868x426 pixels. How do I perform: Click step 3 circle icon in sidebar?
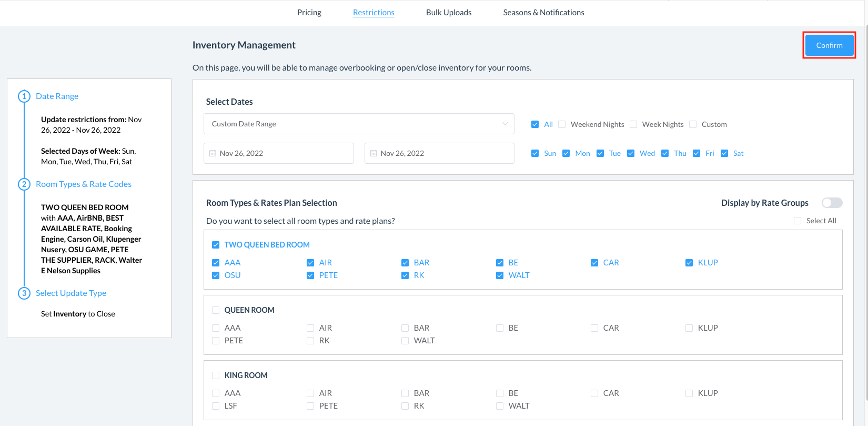coord(24,293)
